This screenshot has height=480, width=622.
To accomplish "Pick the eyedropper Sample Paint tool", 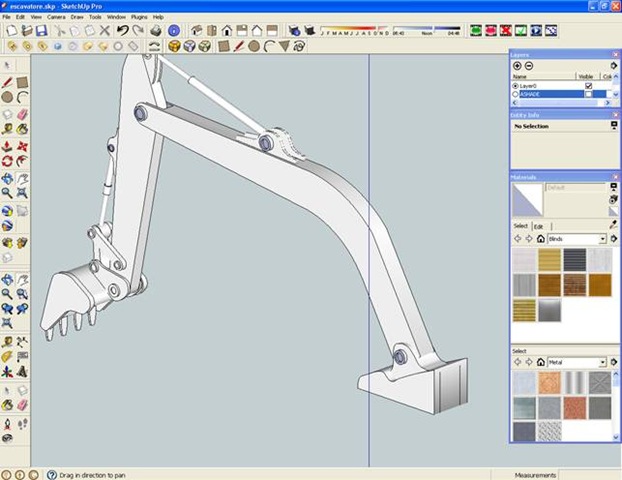I will point(613,225).
